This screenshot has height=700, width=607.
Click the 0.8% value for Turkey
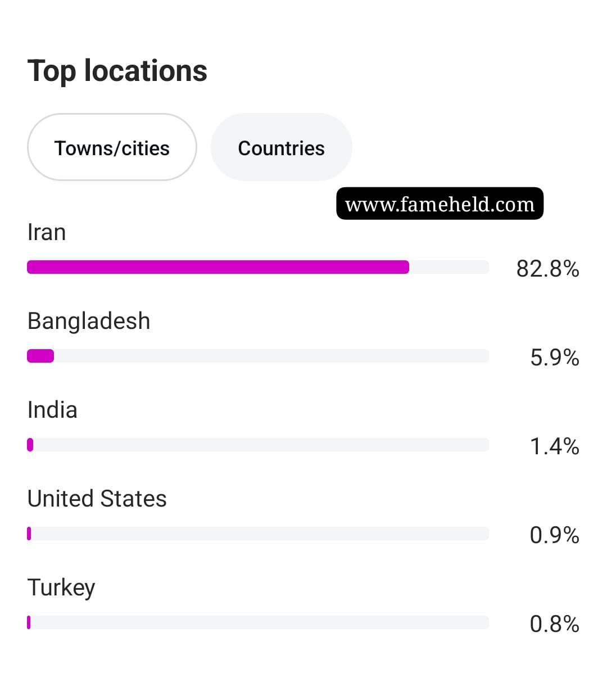(x=555, y=624)
